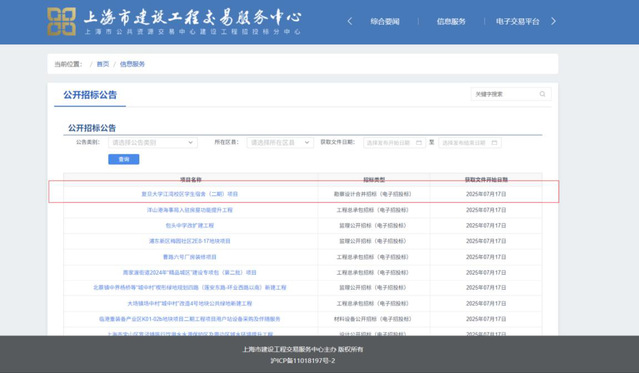Focus the 关键字搜索 input field
This screenshot has width=639, height=373.
pos(511,94)
